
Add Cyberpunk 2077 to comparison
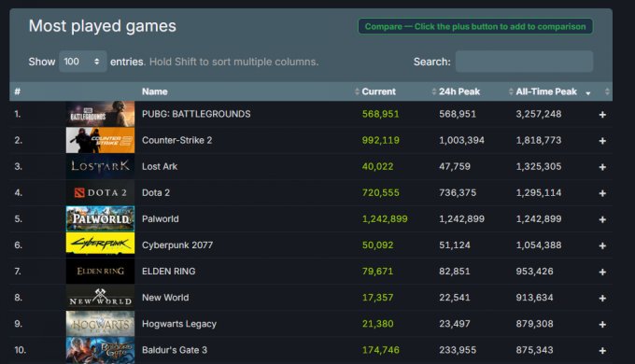(602, 245)
